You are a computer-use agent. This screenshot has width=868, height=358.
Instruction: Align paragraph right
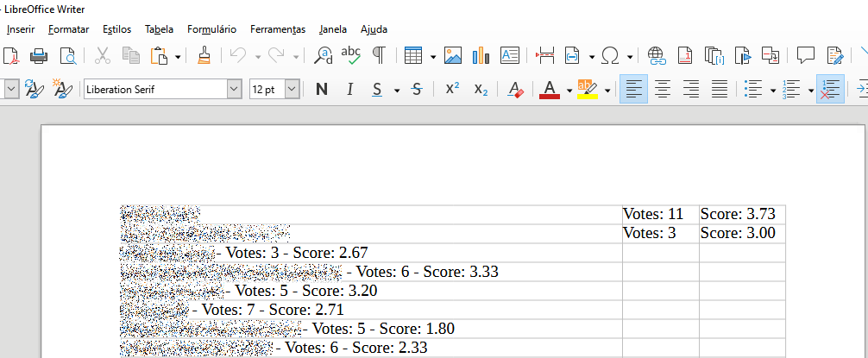(x=691, y=89)
